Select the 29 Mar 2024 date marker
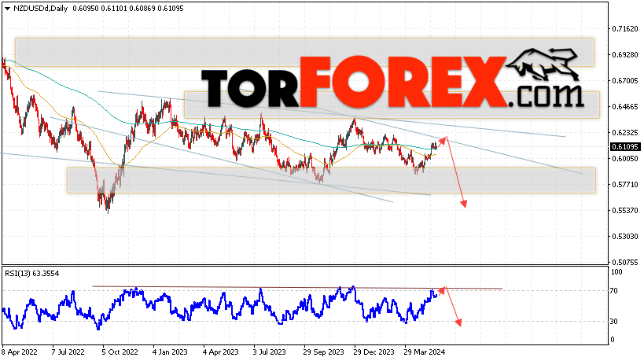Image resolution: width=644 pixels, height=361 pixels. (x=425, y=352)
